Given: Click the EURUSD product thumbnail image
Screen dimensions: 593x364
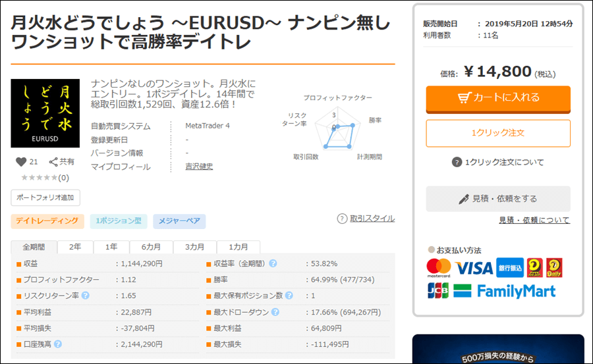Looking at the screenshot, I should (45, 113).
